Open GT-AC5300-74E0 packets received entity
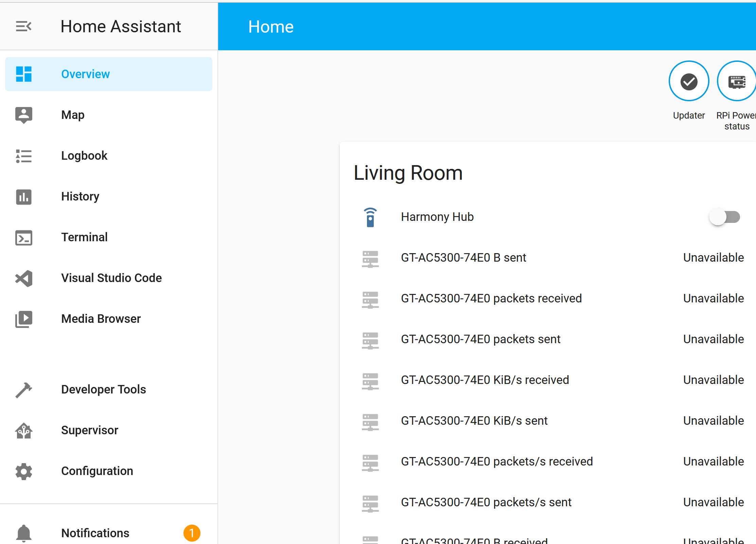This screenshot has height=544, width=756. [491, 298]
